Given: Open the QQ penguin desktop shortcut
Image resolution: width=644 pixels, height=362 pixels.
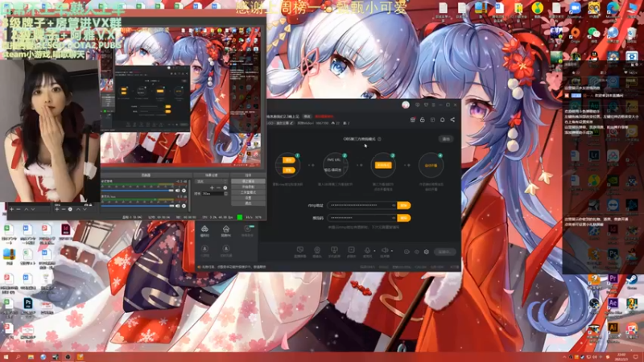Looking at the screenshot, I should pyautogui.click(x=594, y=56).
